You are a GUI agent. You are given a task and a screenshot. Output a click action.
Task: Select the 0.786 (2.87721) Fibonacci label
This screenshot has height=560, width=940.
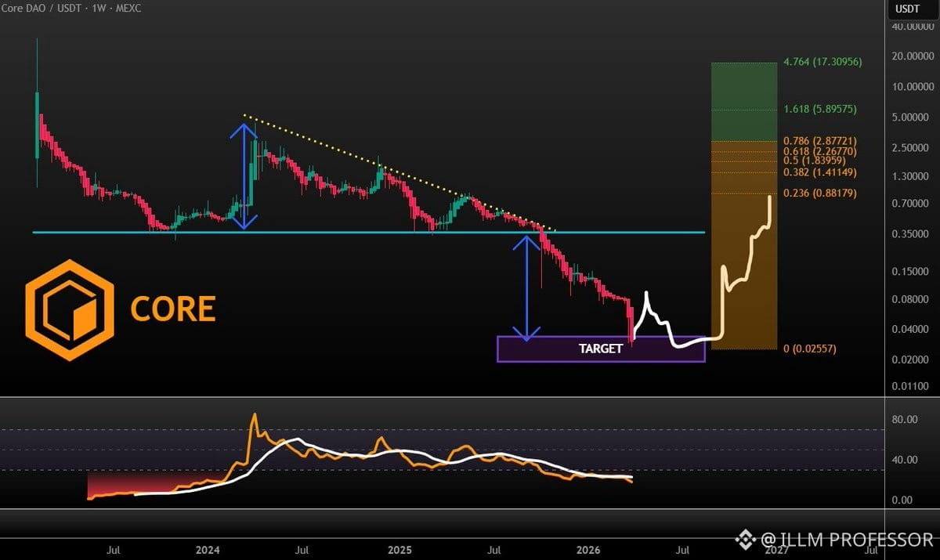(820, 140)
